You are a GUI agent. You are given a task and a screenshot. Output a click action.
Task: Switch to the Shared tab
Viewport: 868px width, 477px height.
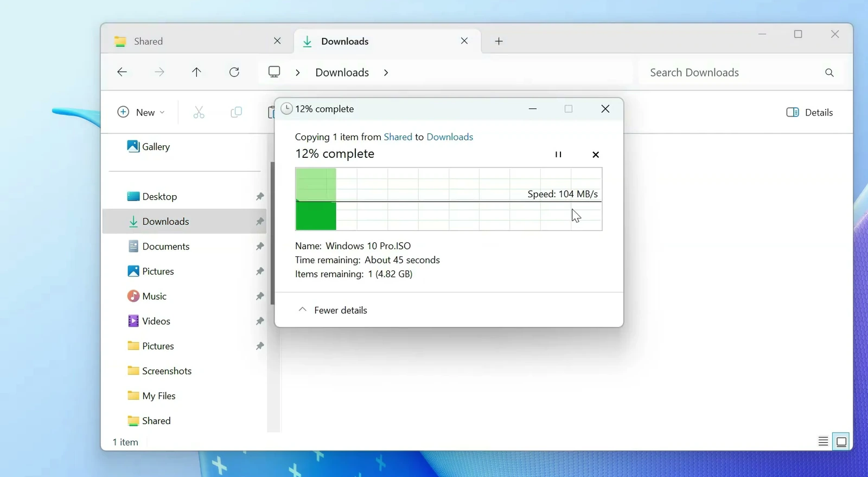[x=198, y=41]
